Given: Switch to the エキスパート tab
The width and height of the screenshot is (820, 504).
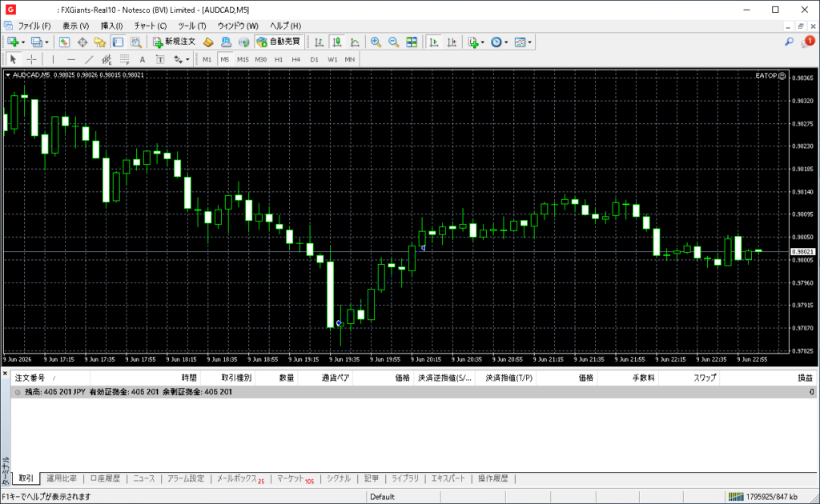Looking at the screenshot, I should (448, 478).
